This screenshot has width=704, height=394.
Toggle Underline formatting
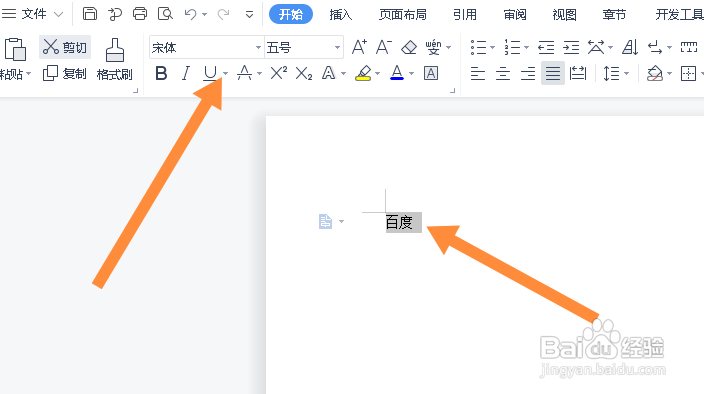click(210, 73)
